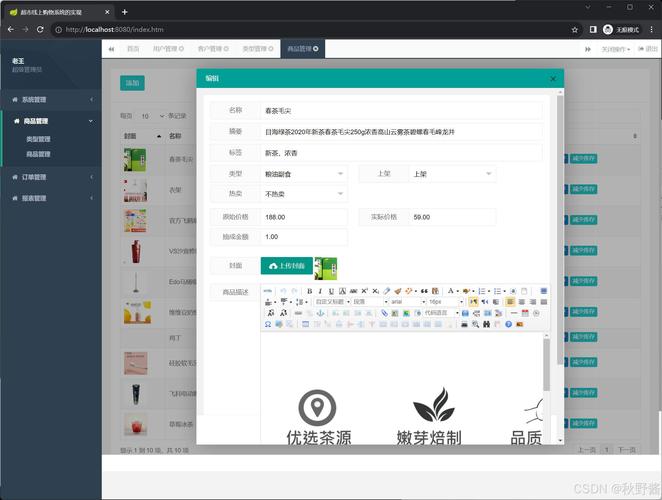Close the 编辑 dialog with X
662x500 pixels.
coord(553,79)
